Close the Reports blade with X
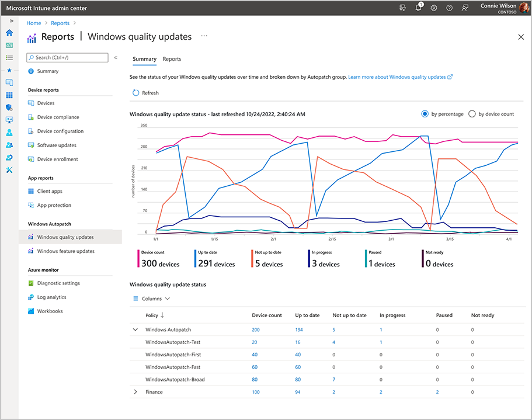532x420 pixels. click(521, 37)
